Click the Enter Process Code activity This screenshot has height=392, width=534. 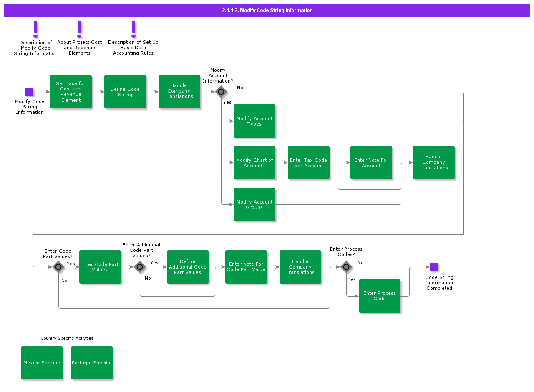coord(380,296)
